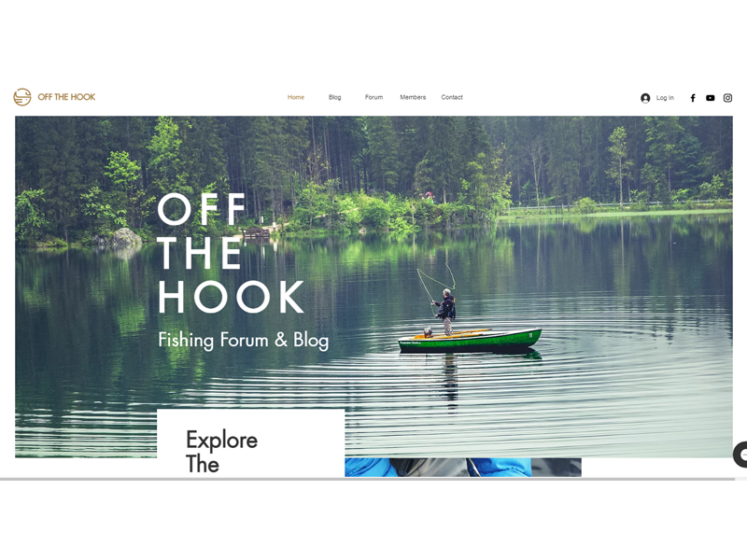The height and width of the screenshot is (560, 747).
Task: Click the standing fisherman casting a line
Action: pos(446,312)
